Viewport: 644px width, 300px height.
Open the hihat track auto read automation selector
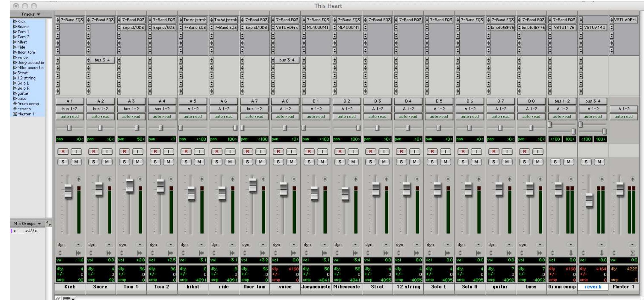coord(193,117)
